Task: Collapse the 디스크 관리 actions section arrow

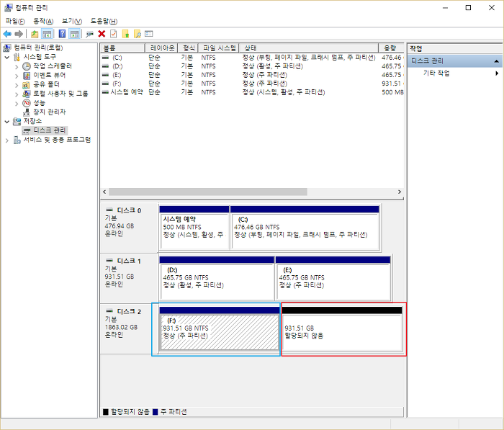Action: 496,61
